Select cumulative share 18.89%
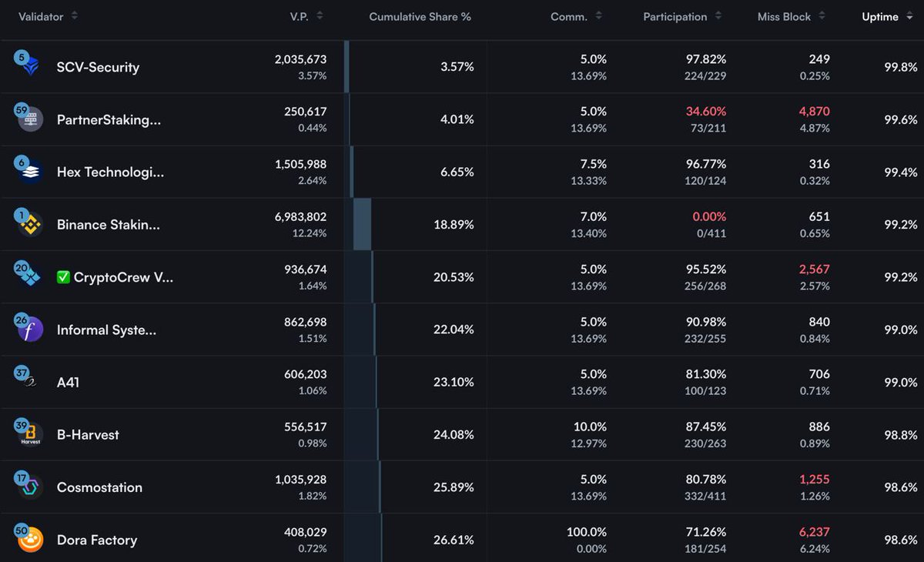924x562 pixels. (x=454, y=225)
